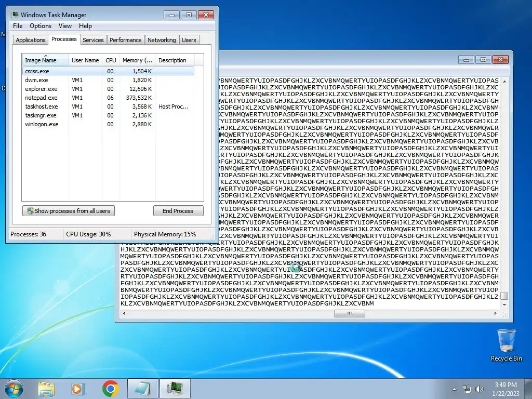Select the notepad.exe process row
This screenshot has height=399, width=532.
point(108,98)
